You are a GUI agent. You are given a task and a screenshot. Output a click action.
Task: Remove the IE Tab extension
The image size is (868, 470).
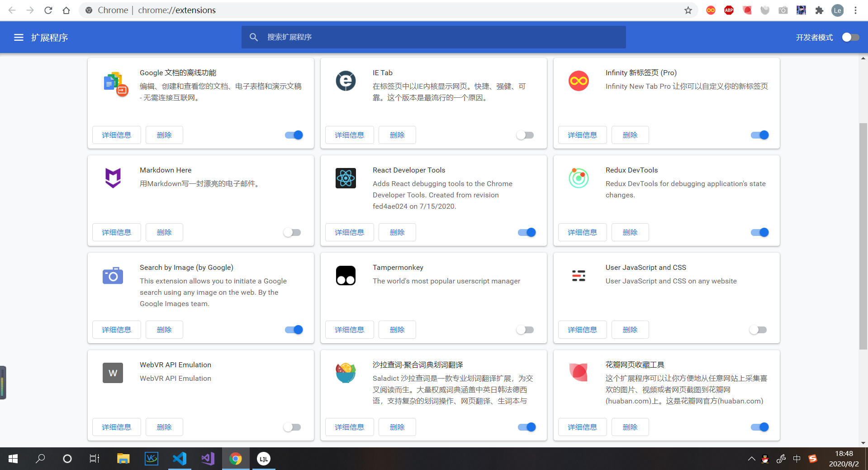[x=397, y=135]
